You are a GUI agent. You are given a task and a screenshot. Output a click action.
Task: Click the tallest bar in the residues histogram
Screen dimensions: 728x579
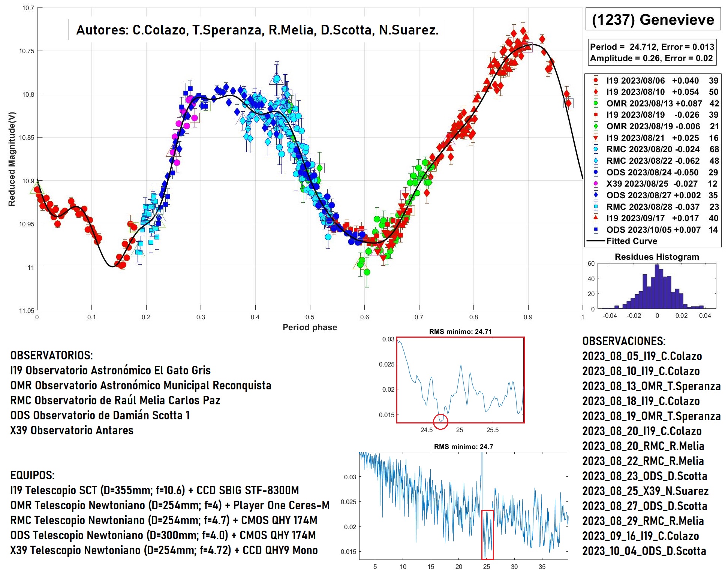[657, 287]
